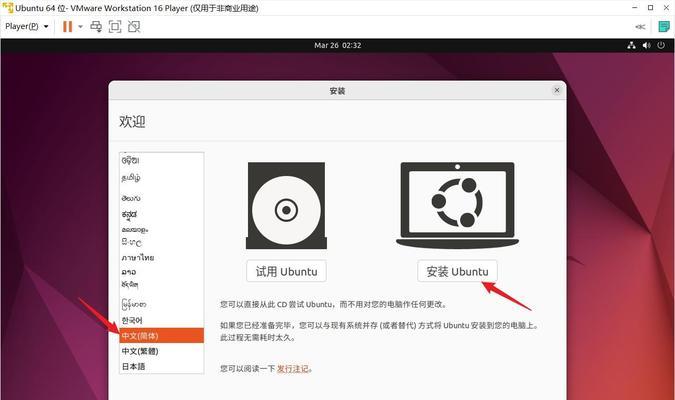Image resolution: width=675 pixels, height=400 pixels.
Task: Click the double-arrow device icon in toolbar
Action: click(x=640, y=27)
